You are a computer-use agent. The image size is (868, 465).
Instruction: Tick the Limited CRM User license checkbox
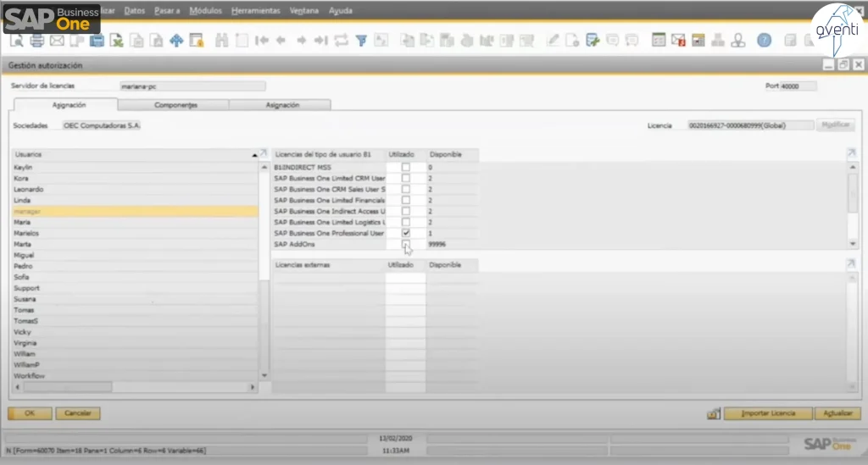406,178
